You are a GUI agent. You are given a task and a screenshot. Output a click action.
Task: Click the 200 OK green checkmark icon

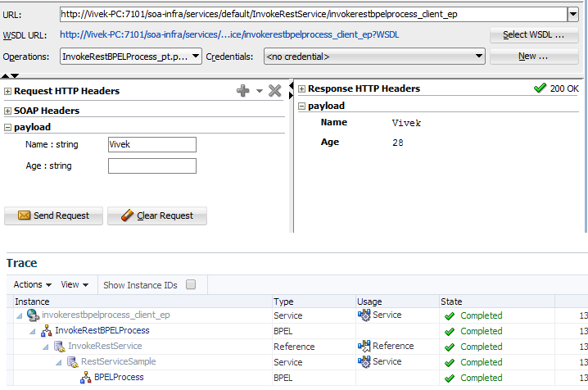(x=540, y=88)
